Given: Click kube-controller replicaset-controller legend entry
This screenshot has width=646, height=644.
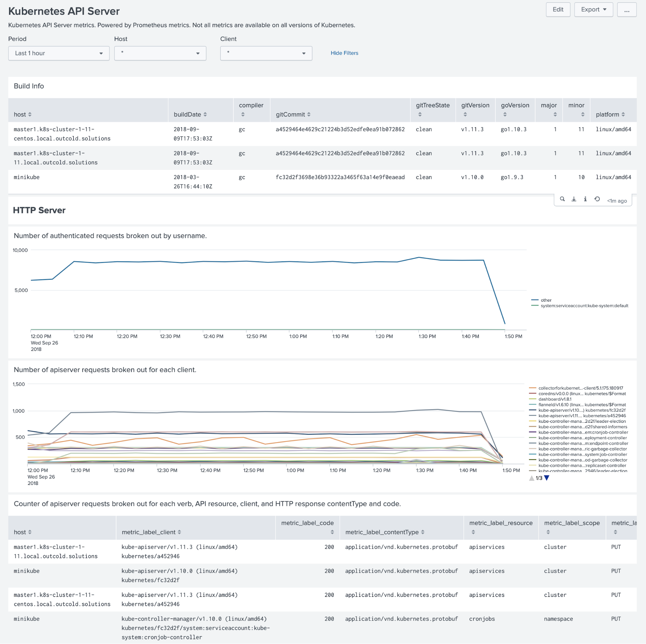Looking at the screenshot, I should (x=577, y=465).
